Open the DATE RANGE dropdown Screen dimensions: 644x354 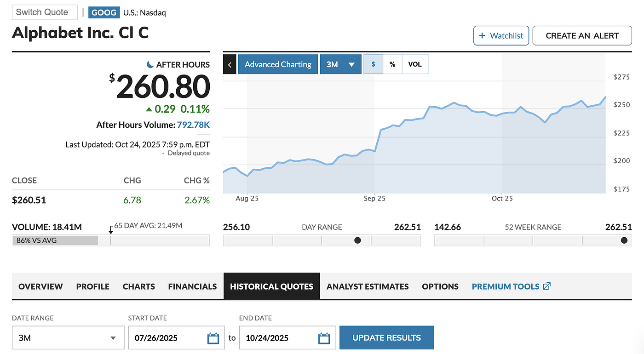tap(68, 337)
